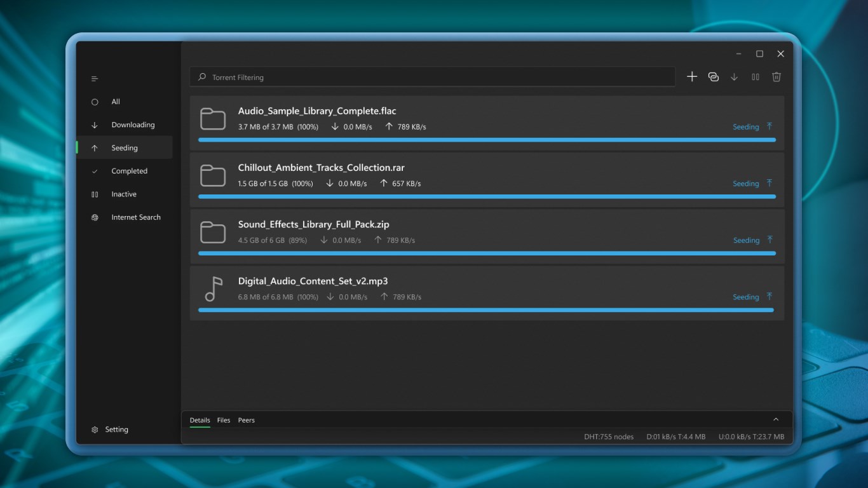Focus the Torrent Filtering search field
Viewport: 868px width, 488px height.
(x=432, y=77)
